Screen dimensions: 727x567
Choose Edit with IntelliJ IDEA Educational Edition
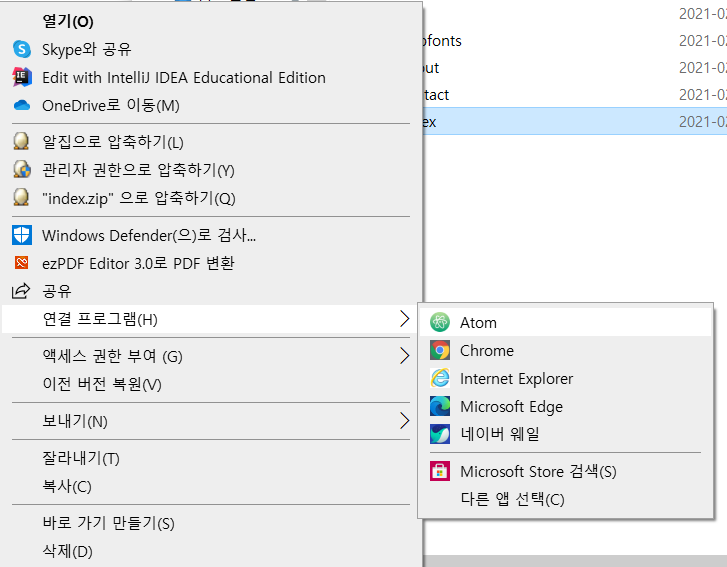211,77
